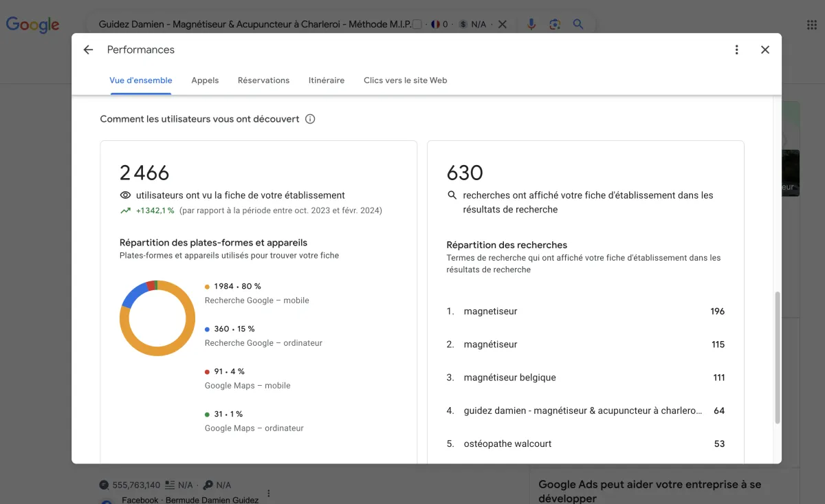Go to the Itinéraire tab
Screen dimensions: 825x504
327,80
